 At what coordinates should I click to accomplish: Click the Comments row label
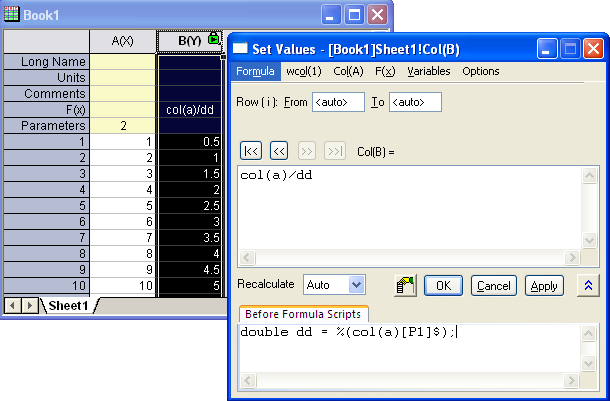(x=46, y=94)
